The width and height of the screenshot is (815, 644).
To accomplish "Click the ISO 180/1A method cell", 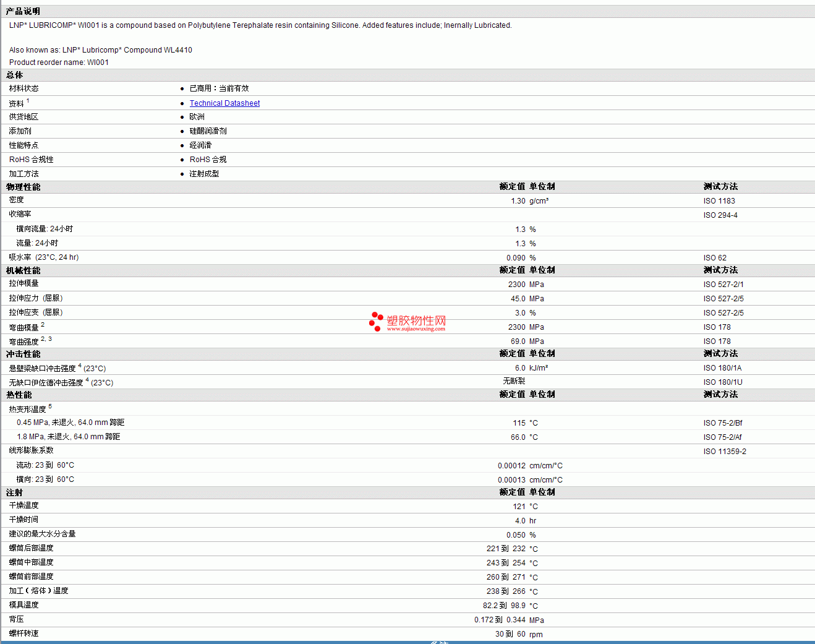I will pyautogui.click(x=722, y=368).
